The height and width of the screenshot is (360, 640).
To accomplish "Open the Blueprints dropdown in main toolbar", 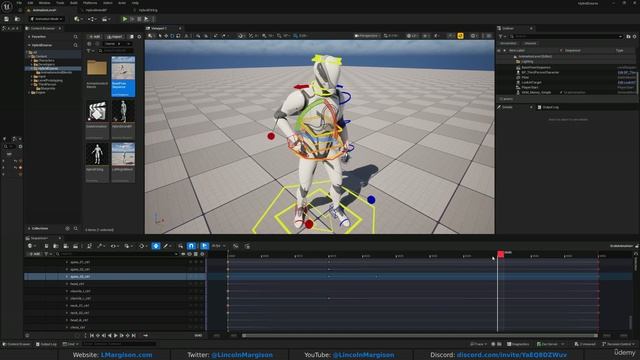I will 92,19.
